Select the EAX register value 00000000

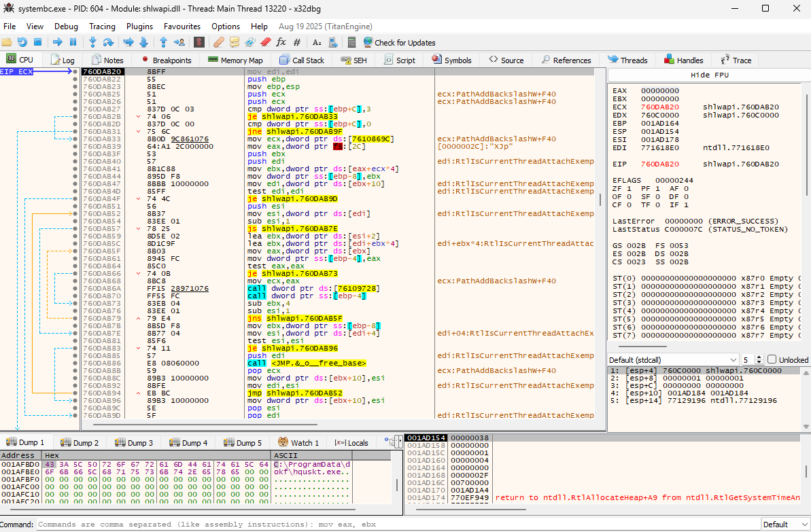[x=660, y=90]
